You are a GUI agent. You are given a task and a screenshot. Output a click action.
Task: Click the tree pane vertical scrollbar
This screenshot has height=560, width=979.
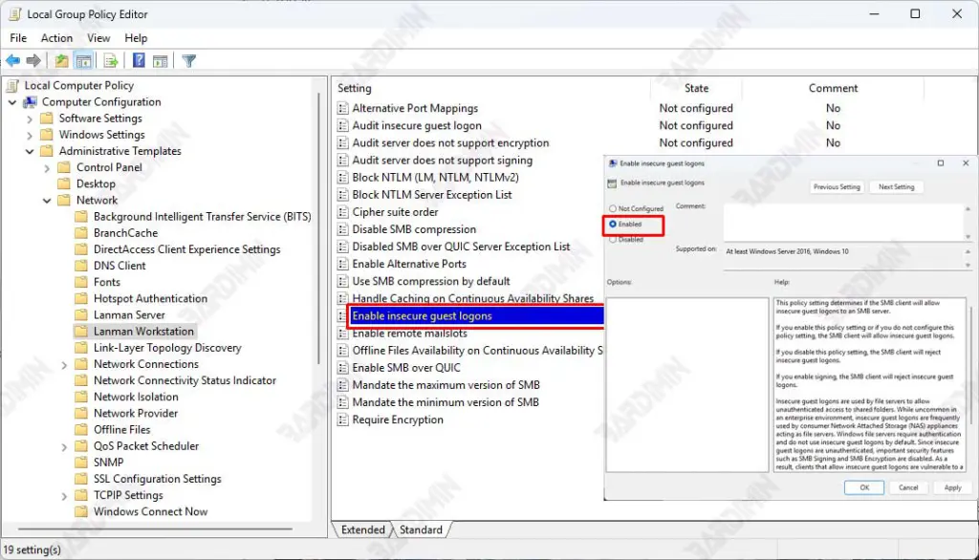[x=319, y=227]
